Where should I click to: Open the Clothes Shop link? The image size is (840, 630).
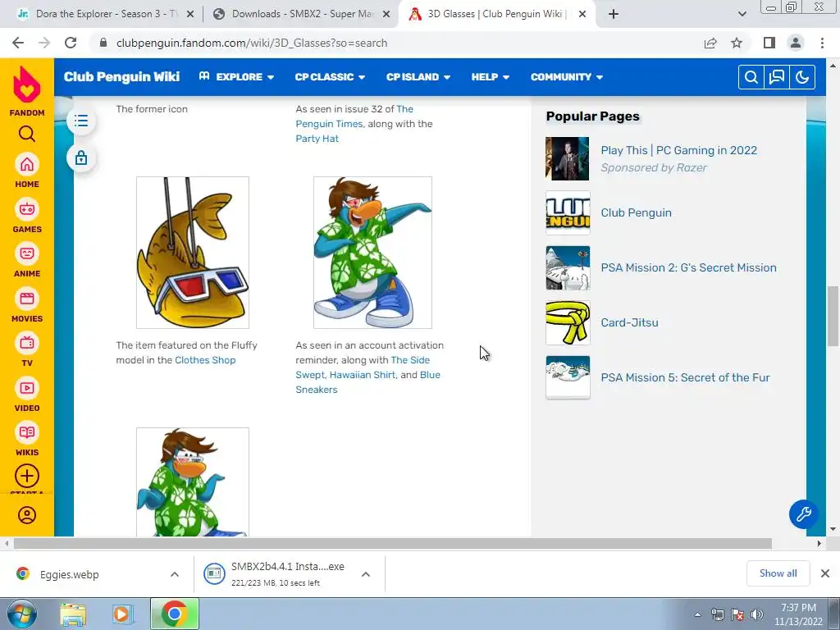205,360
